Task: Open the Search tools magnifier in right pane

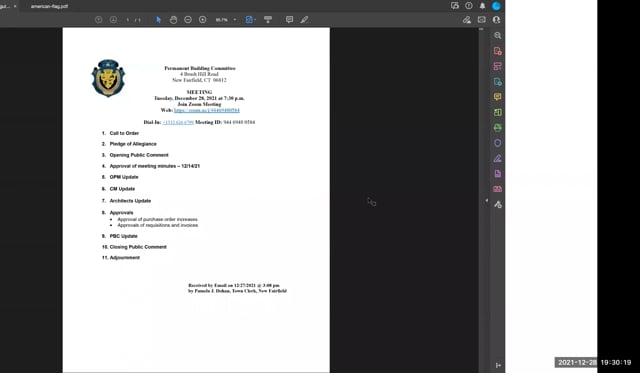Action: [x=498, y=36]
